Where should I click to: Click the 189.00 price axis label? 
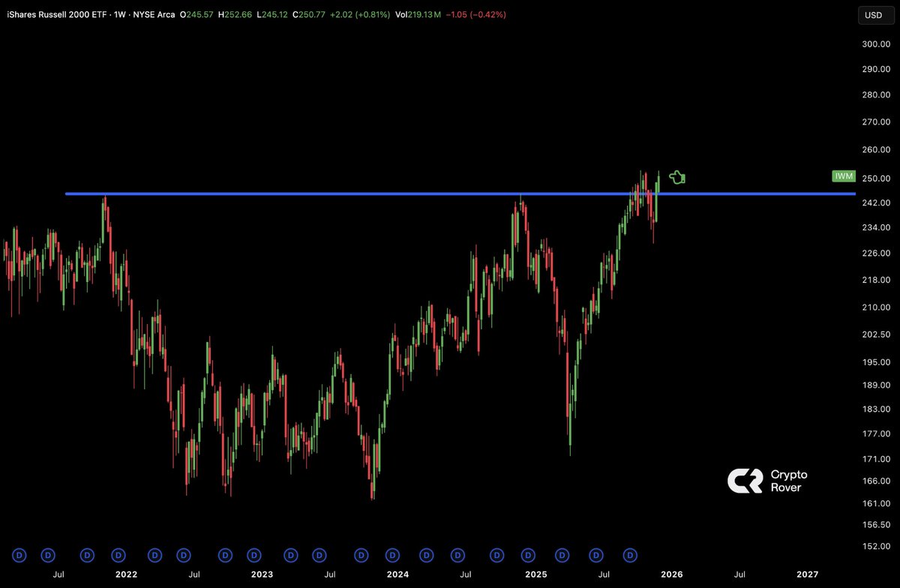point(876,386)
